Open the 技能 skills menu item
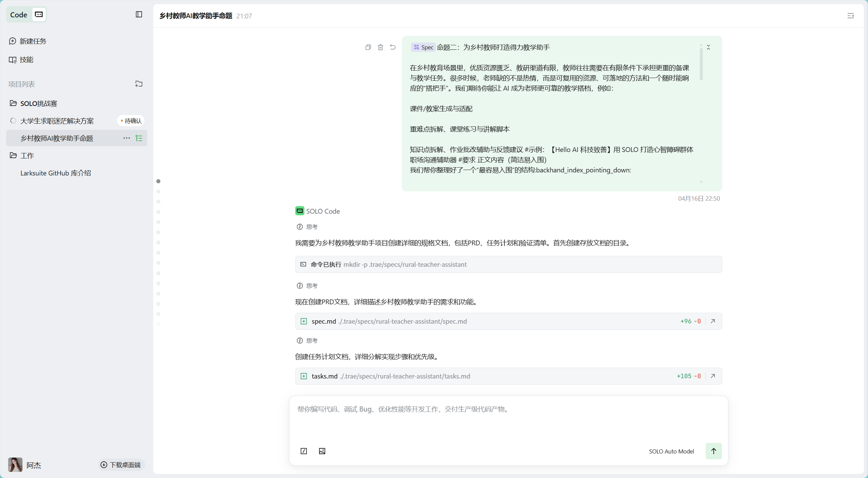The width and height of the screenshot is (868, 478). [26, 60]
